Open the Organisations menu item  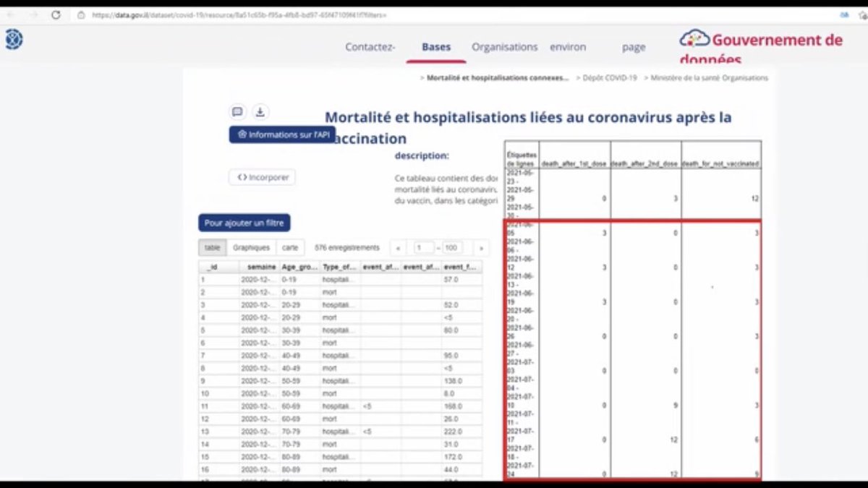[505, 47]
